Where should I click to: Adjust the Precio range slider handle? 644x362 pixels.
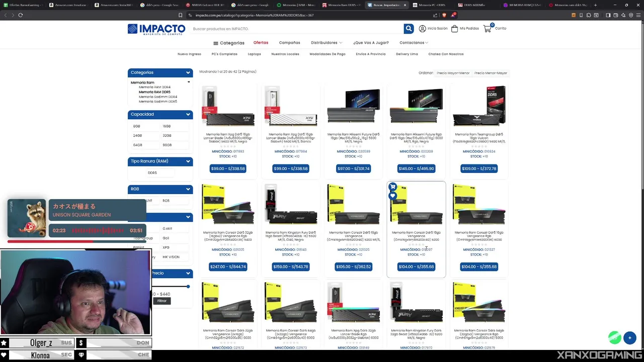click(x=188, y=287)
